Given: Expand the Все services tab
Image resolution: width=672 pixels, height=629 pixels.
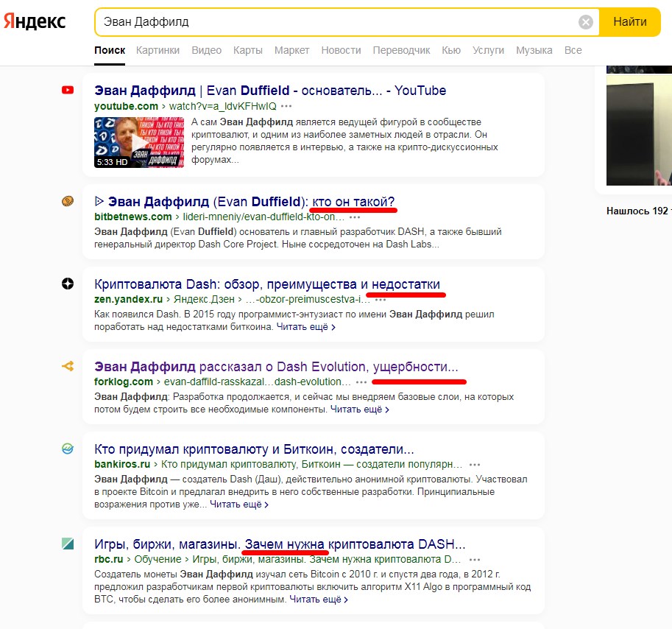Looking at the screenshot, I should click(x=573, y=50).
